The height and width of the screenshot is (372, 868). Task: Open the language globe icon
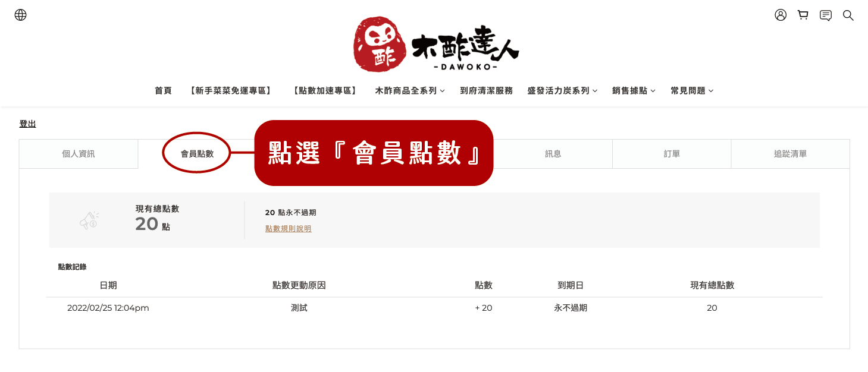pos(20,15)
